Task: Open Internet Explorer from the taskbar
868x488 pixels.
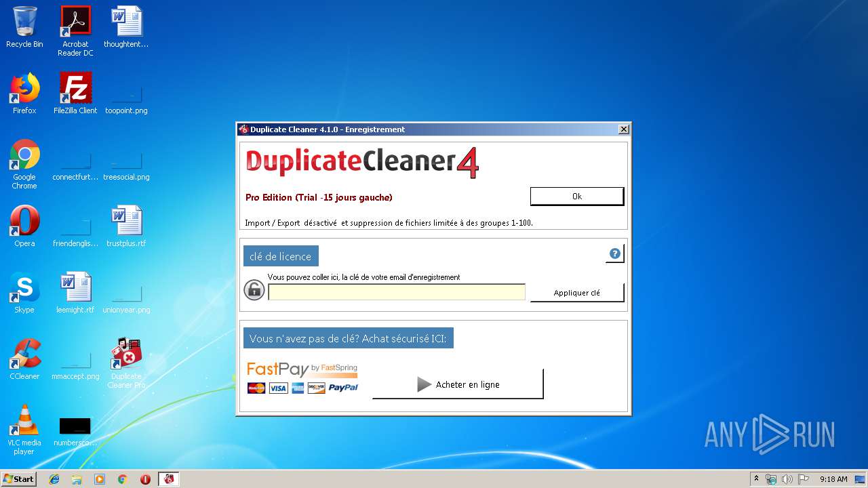Action: pyautogui.click(x=54, y=479)
